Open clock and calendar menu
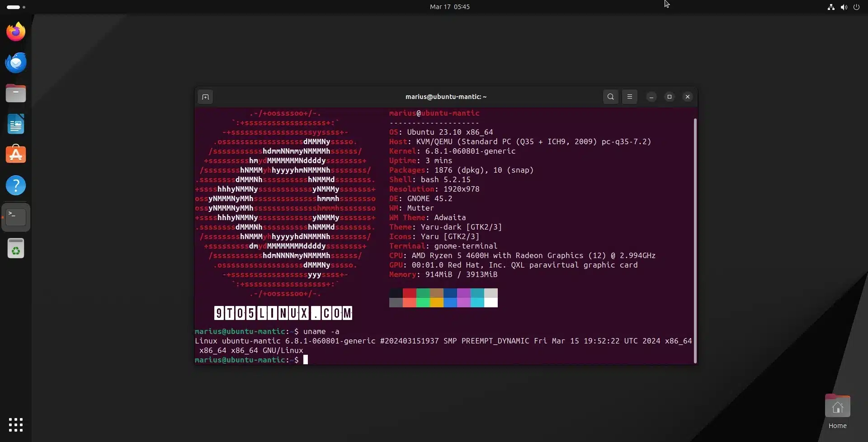 pos(449,7)
